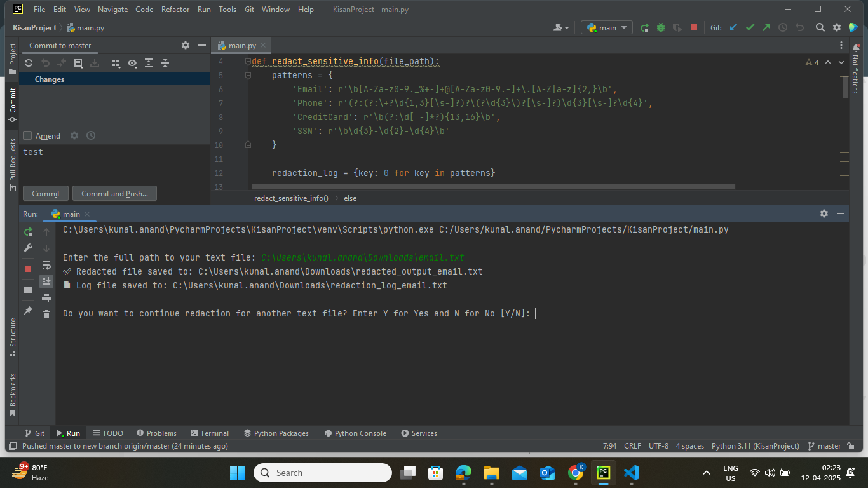This screenshot has height=488, width=868.
Task: Click the Run panel's red Stop icon
Action: 28,269
